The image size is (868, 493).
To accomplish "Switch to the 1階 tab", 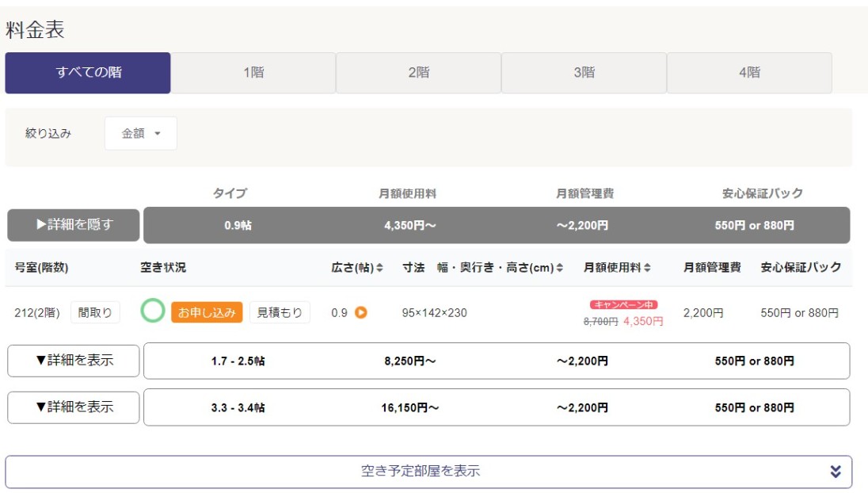I will tap(253, 73).
